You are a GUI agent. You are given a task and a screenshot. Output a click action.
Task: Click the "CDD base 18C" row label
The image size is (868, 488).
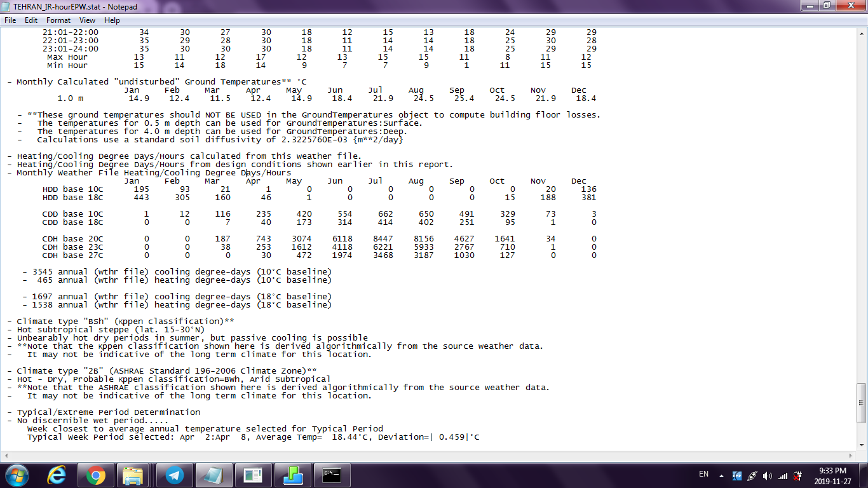coord(72,222)
